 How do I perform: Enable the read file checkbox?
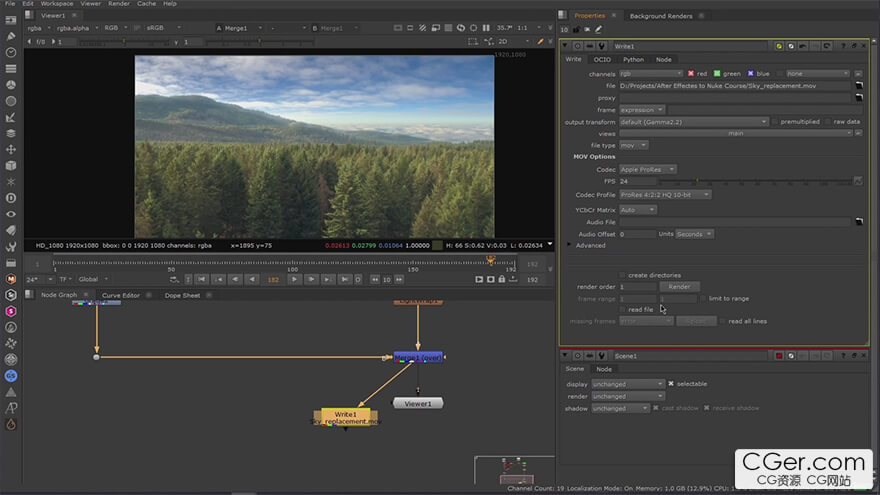(x=622, y=310)
